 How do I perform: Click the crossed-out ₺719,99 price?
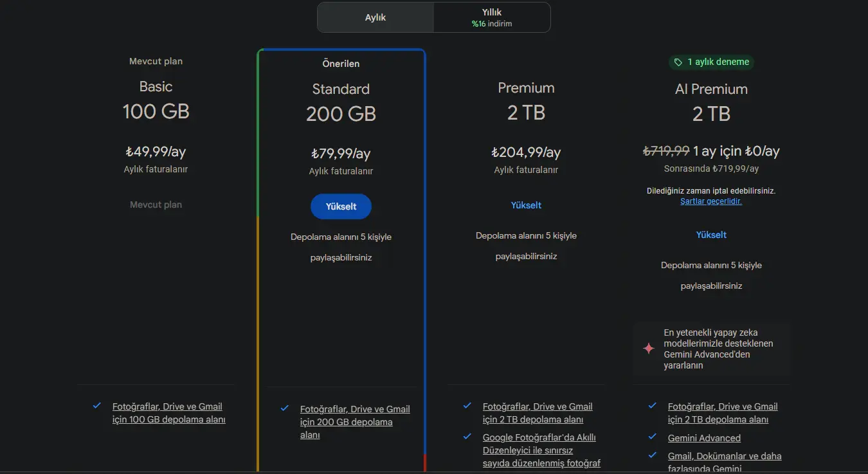pyautogui.click(x=666, y=151)
